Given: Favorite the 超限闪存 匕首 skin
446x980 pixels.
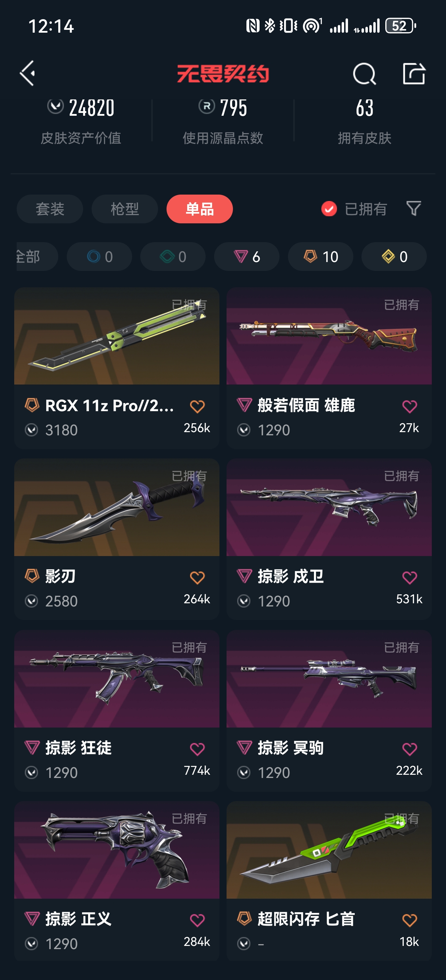Looking at the screenshot, I should click(409, 920).
